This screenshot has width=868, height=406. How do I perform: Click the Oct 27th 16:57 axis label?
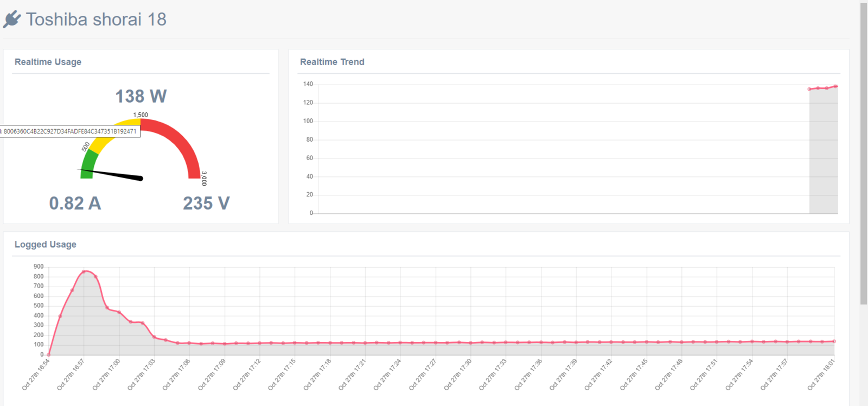pyautogui.click(x=71, y=375)
